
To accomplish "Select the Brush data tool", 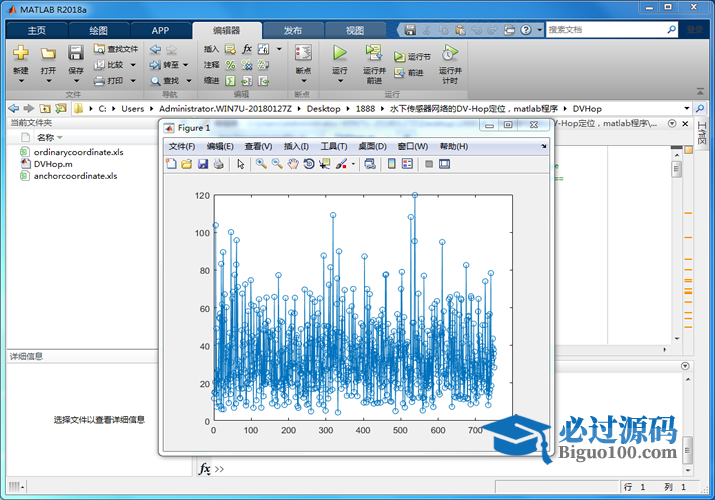I will pos(341,164).
